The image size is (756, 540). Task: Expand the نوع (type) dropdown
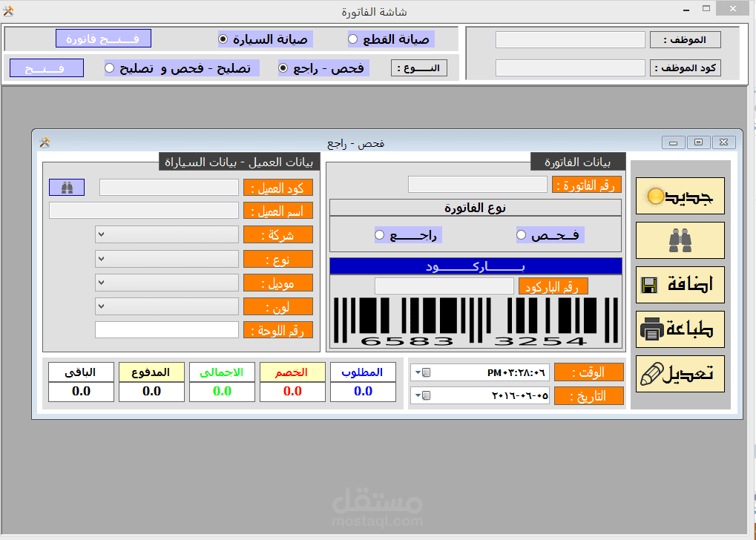coord(101,259)
